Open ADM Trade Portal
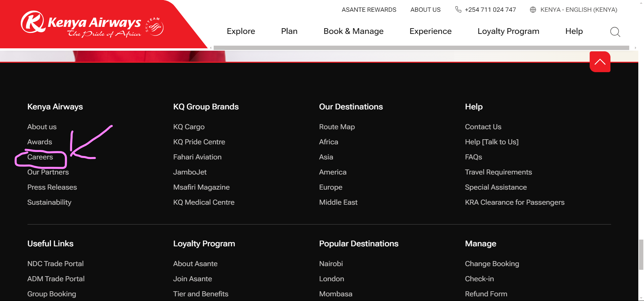Viewport: 644px width, 301px height. tap(56, 279)
